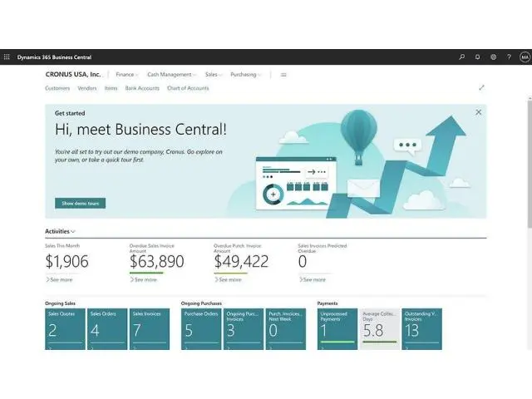Open the Sales navigation menu
The height and width of the screenshot is (399, 532).
click(x=213, y=75)
